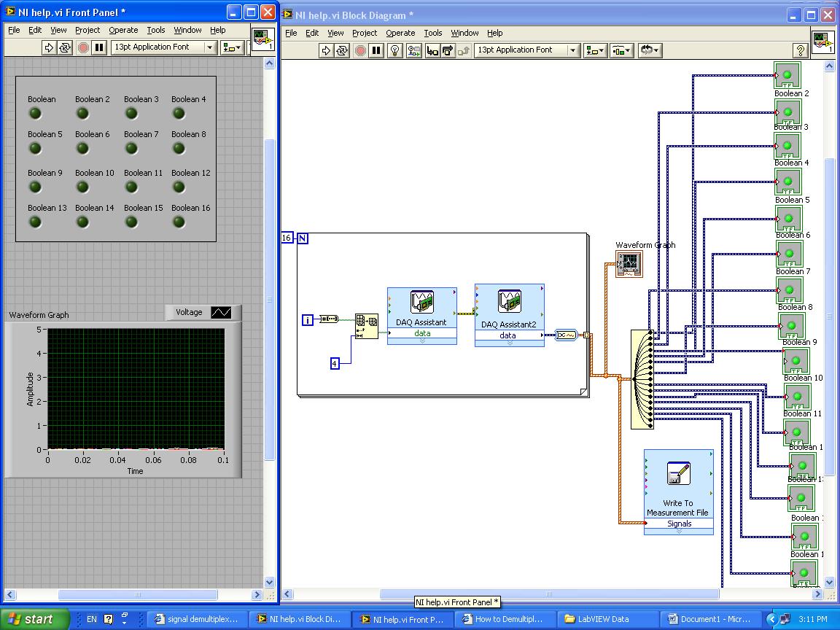Screen dimensions: 840x630
Task: Toggle the Boolean 16 LED indicator
Action: [179, 222]
